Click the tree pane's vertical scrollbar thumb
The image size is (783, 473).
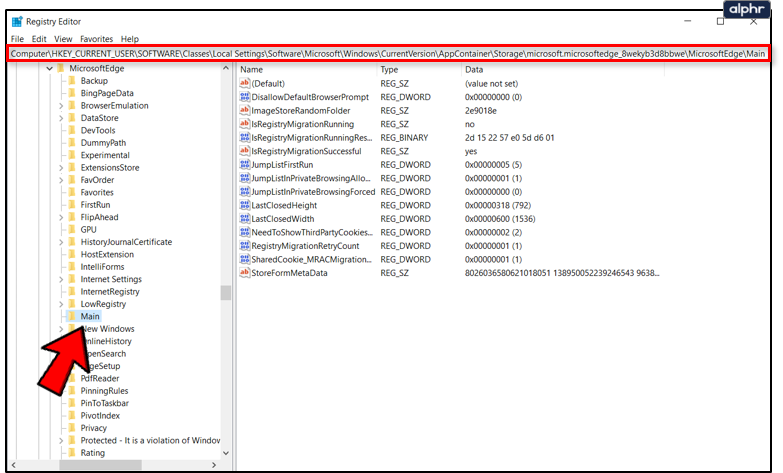226,293
